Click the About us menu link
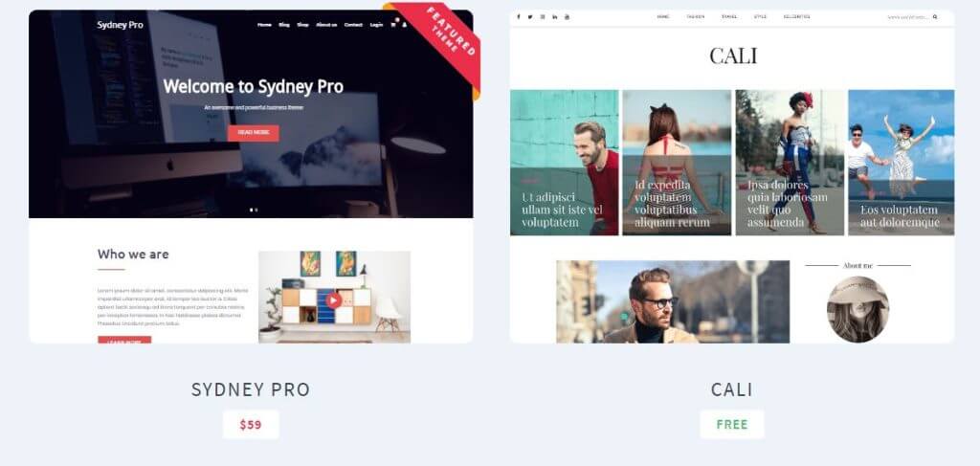Screen dimensions: 980x466 pyautogui.click(x=326, y=25)
